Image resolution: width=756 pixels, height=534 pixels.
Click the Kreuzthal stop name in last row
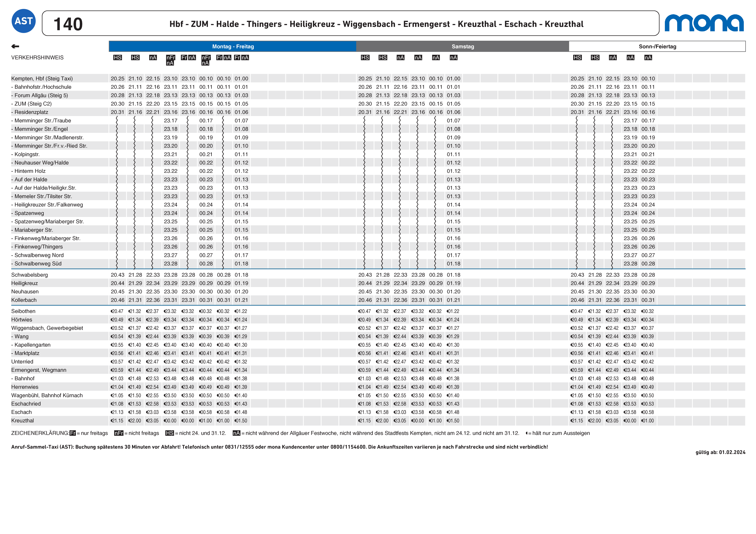[22, 420]
